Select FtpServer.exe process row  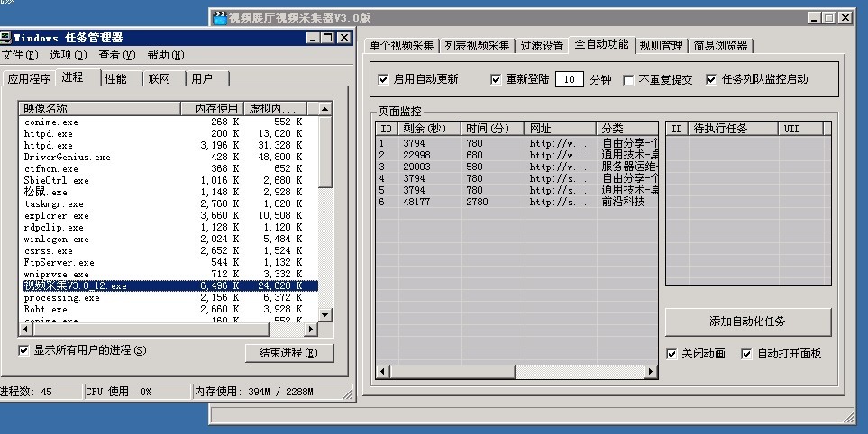click(170, 263)
